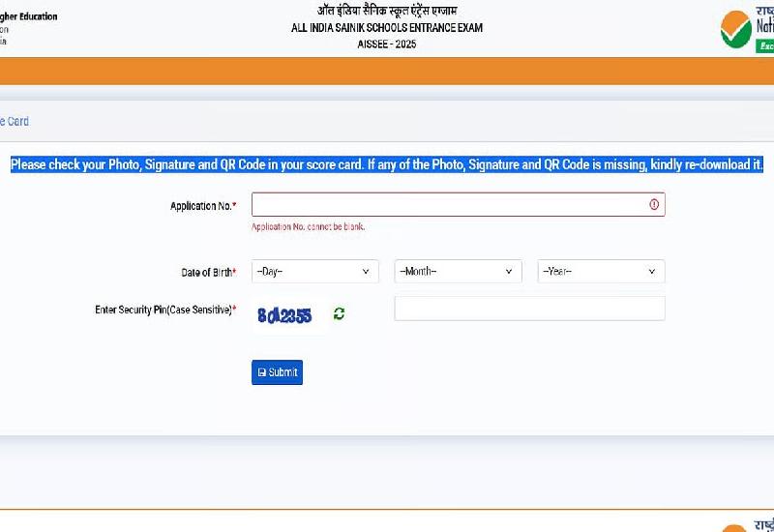Click the 'Date of Birth' label
Viewport: 774px width, 532px height.
(209, 273)
